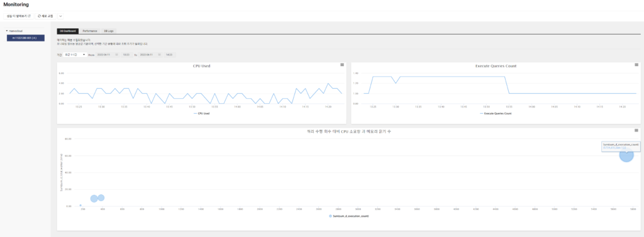
Task: Toggle the Sum(sum_d_execution_count) legend label
Action: [351, 216]
